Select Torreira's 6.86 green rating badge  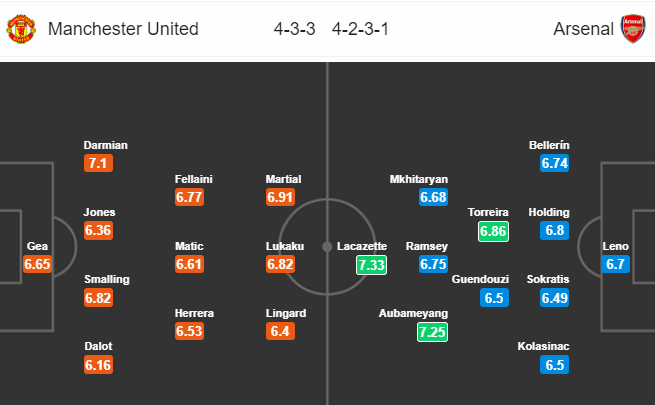[493, 231]
